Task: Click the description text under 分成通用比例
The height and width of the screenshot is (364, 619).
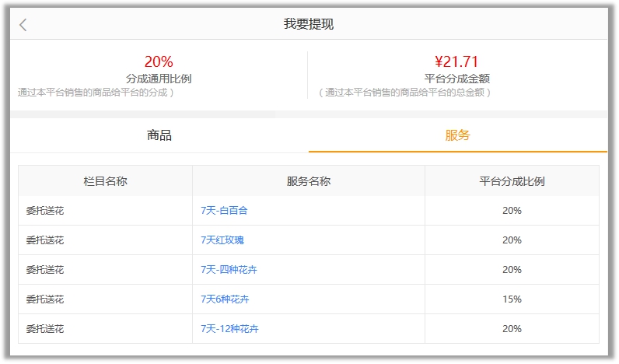Action: pos(96,93)
